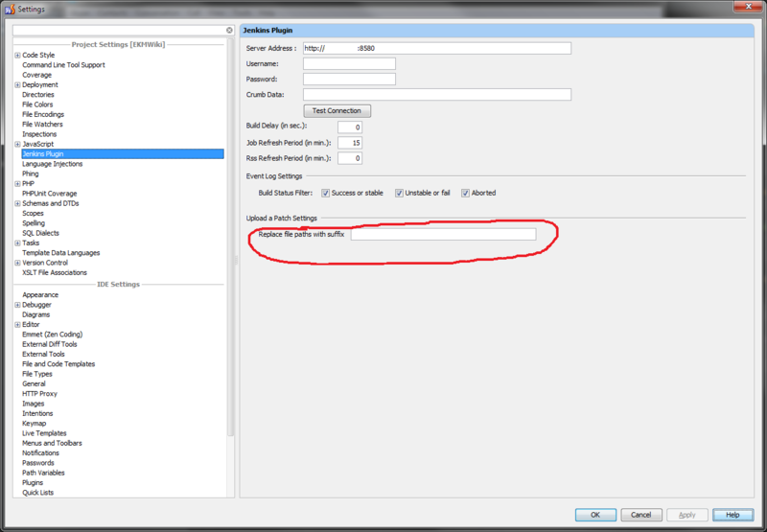767x532 pixels.
Task: Expand the JavaScript tree node
Action: (x=17, y=144)
